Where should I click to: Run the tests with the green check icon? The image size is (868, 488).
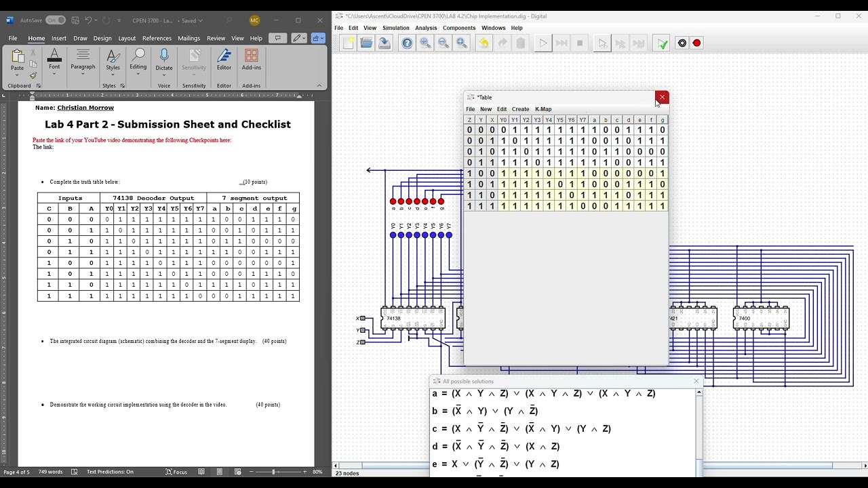662,43
